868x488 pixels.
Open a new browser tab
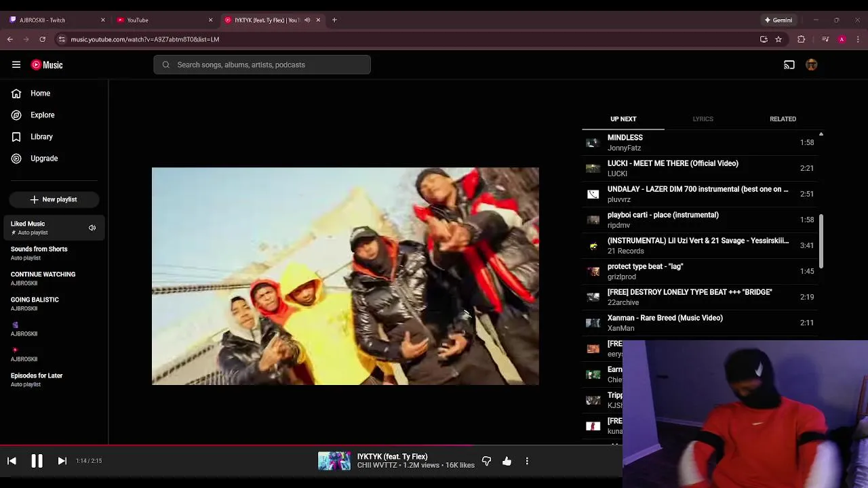pos(334,20)
